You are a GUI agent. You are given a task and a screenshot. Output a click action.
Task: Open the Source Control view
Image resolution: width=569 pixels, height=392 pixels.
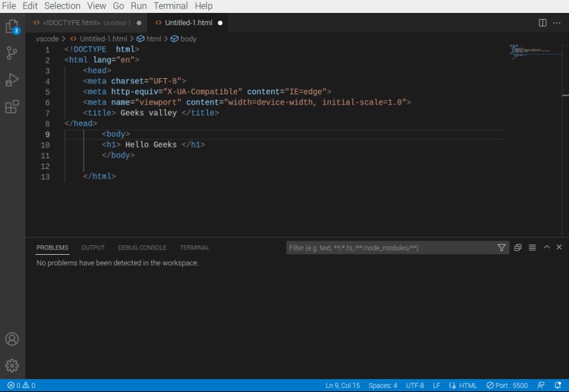(12, 53)
